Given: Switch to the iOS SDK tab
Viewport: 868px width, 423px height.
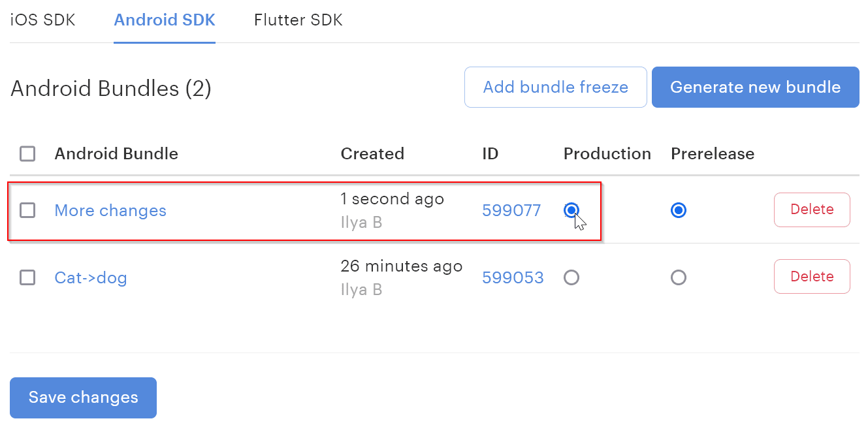Looking at the screenshot, I should click(42, 20).
